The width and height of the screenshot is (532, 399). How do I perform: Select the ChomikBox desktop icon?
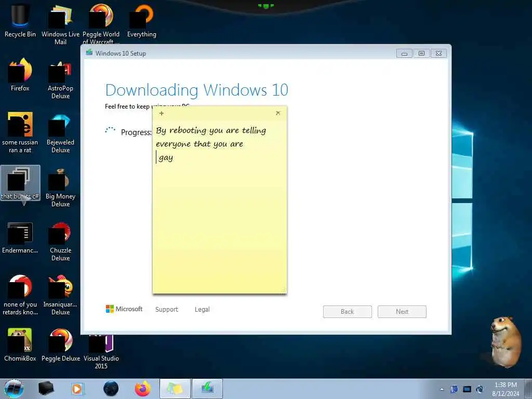[20, 344]
